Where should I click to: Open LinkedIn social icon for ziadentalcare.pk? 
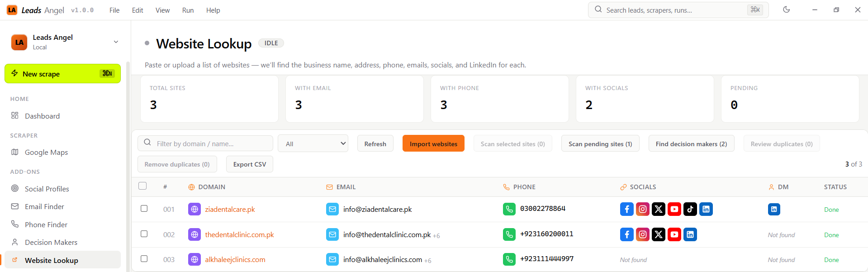pos(706,209)
